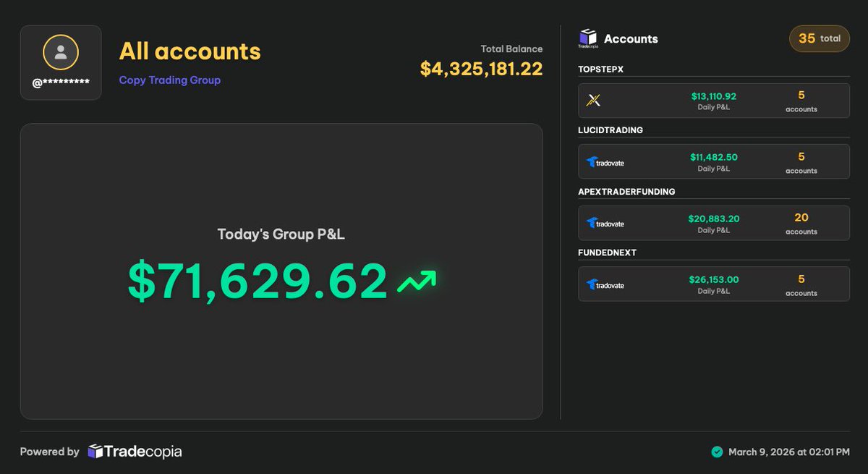
Task: Click the LUCIDTRADING section header
Action: [x=610, y=130]
